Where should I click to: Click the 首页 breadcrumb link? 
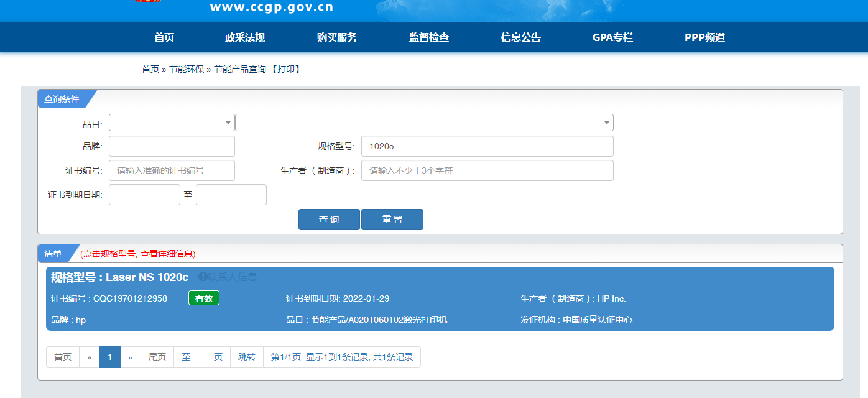click(x=150, y=69)
